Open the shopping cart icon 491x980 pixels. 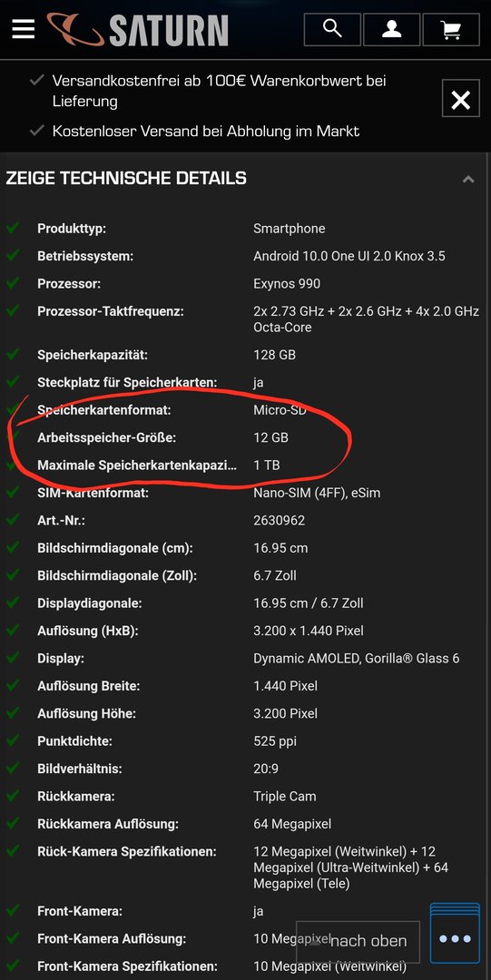[x=451, y=29]
